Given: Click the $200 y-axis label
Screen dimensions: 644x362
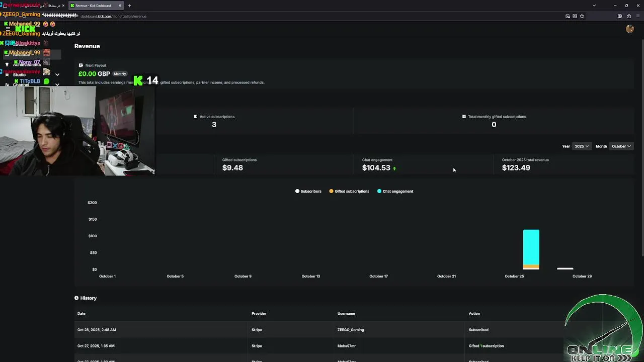Looking at the screenshot, I should coord(92,203).
